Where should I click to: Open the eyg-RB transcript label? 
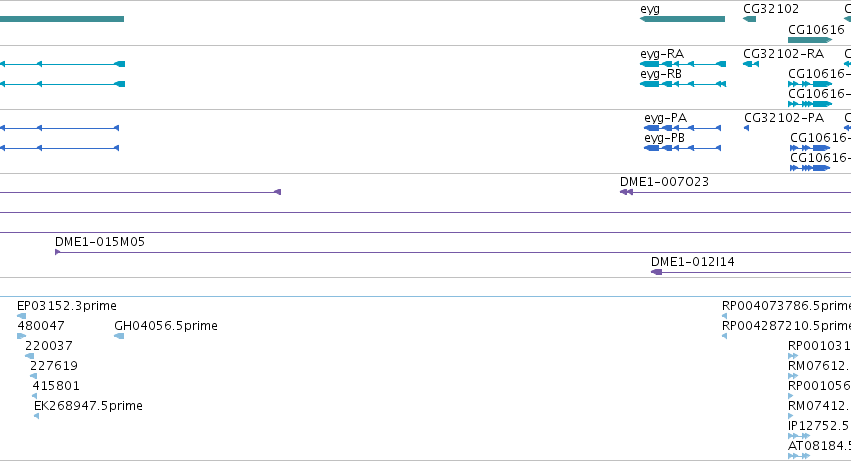click(661, 74)
